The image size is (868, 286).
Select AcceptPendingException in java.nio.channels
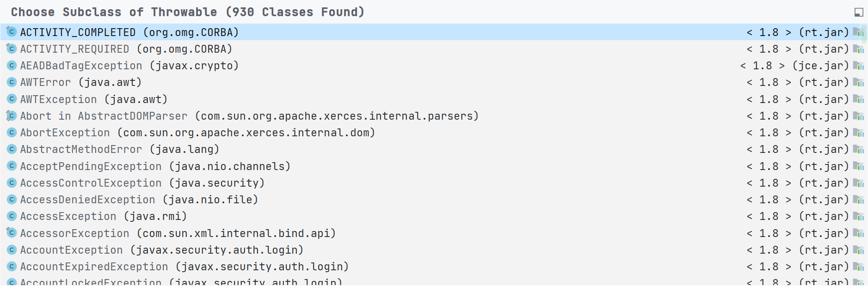point(434,166)
